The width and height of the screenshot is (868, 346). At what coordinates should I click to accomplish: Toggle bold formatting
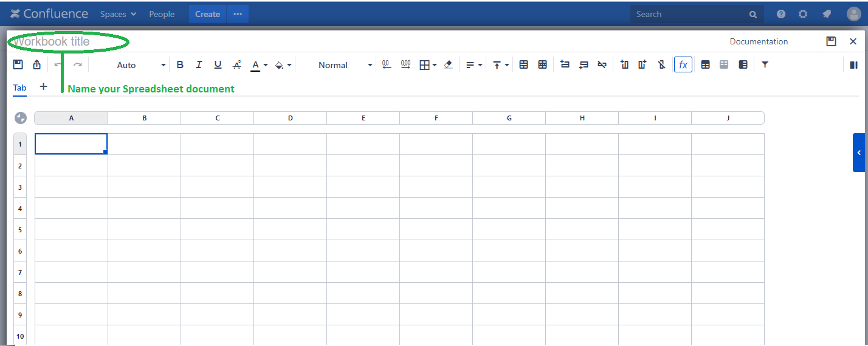point(180,65)
